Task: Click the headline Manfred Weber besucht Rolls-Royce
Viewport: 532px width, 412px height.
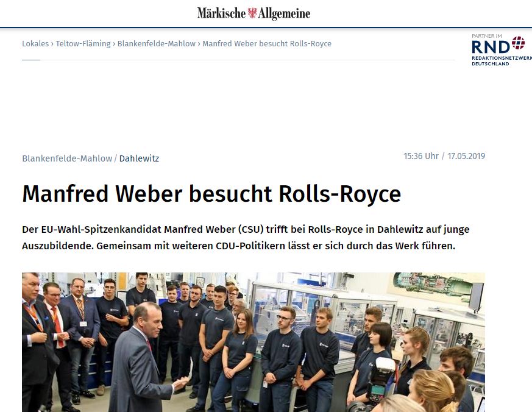Action: pos(211,194)
